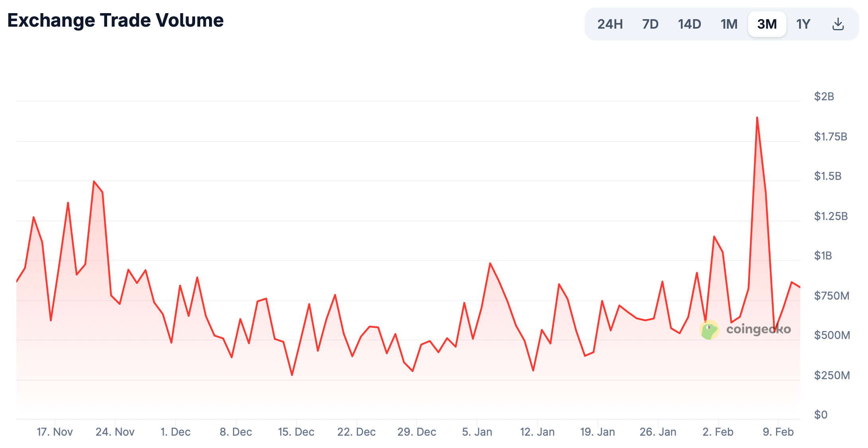The height and width of the screenshot is (448, 868).
Task: Select the 7D time range tab
Action: pos(650,24)
